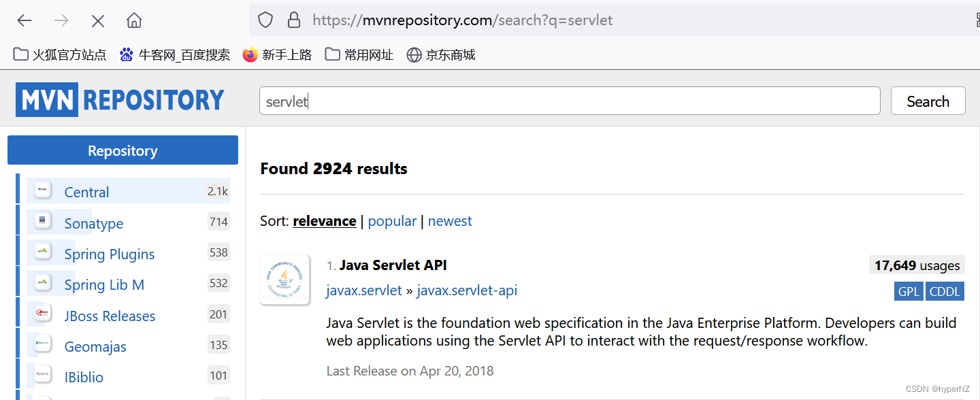Click the browser address bar URL
This screenshot has height=400, width=980.
coord(463,20)
